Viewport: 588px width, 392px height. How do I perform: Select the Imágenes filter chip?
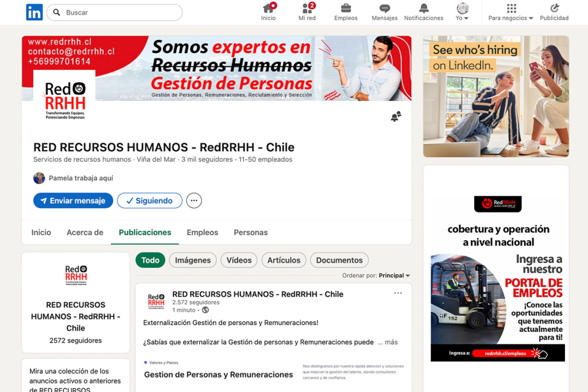[193, 260]
